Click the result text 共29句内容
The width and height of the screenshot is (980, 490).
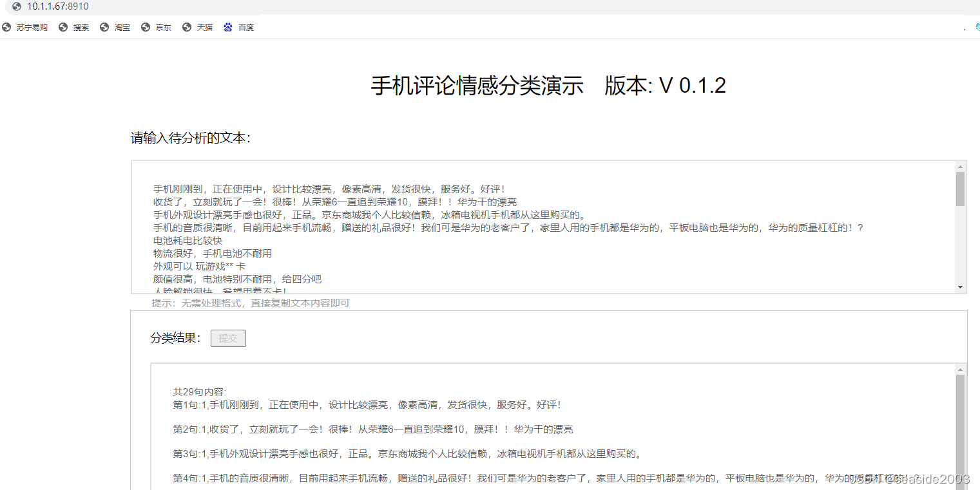point(199,392)
